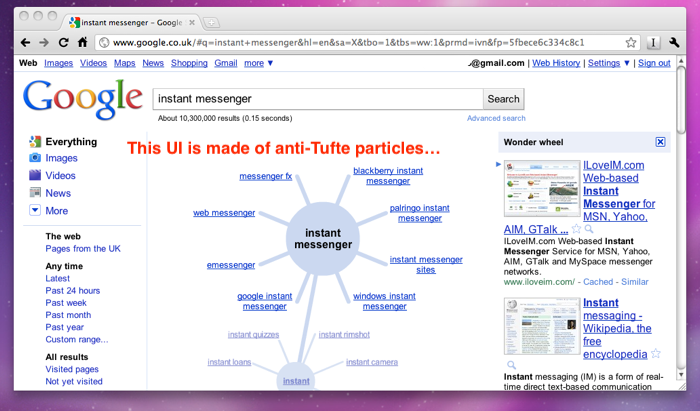The height and width of the screenshot is (411, 700).
Task: Go to the home page icon
Action: [x=82, y=42]
